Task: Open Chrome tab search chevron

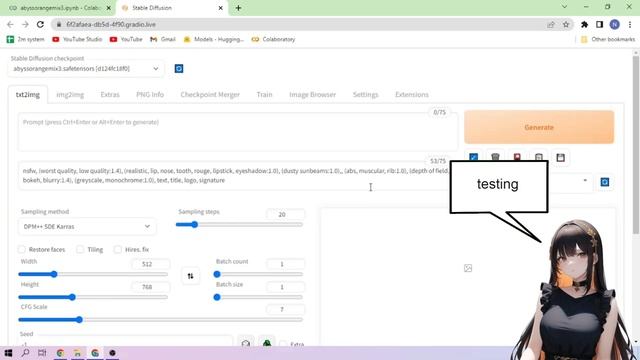Action: (x=564, y=7)
